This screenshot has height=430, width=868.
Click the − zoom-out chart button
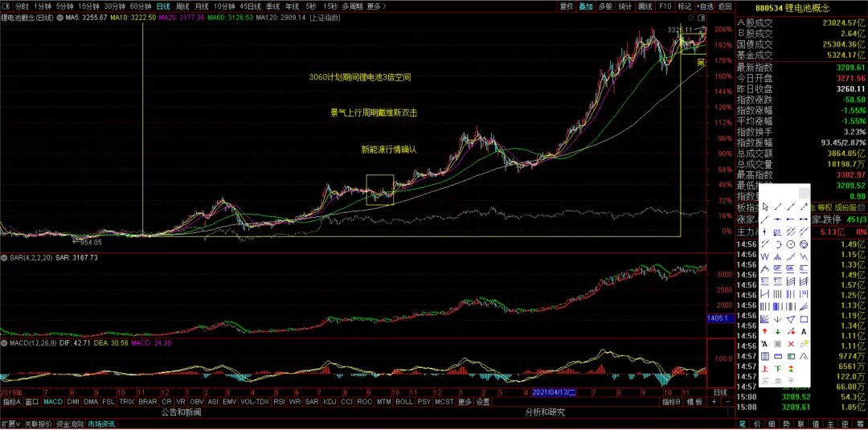pos(727,401)
